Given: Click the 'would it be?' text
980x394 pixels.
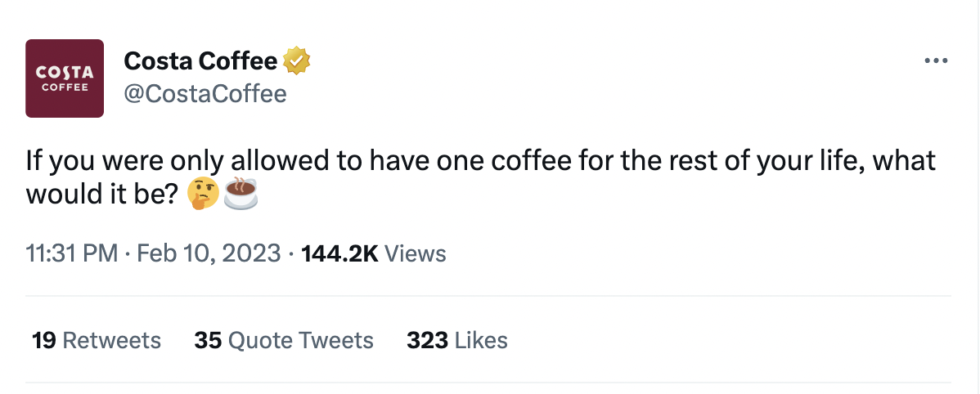Looking at the screenshot, I should click(102, 195).
